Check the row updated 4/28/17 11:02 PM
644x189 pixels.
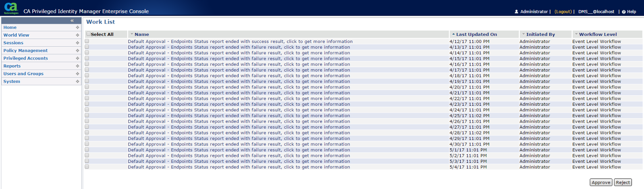tap(87, 132)
